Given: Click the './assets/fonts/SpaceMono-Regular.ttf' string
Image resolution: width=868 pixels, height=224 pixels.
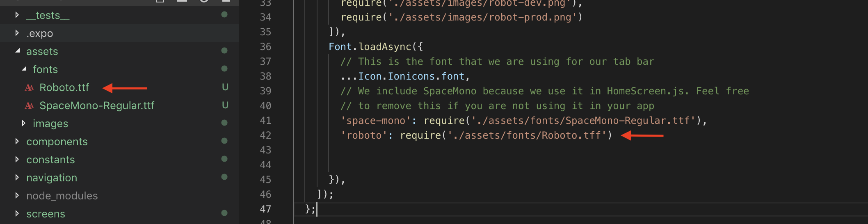Looking at the screenshot, I should (583, 121).
